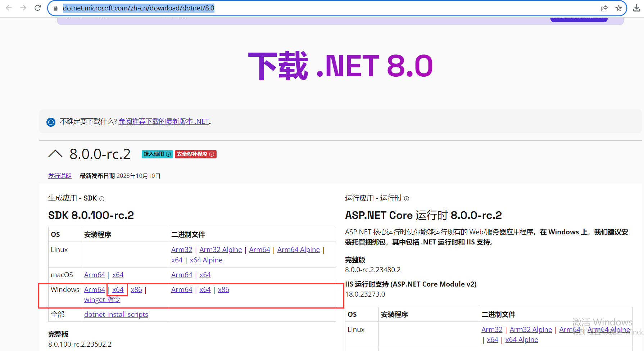644x351 pixels.
Task: Download SDK macOS x64 installer
Action: (118, 275)
